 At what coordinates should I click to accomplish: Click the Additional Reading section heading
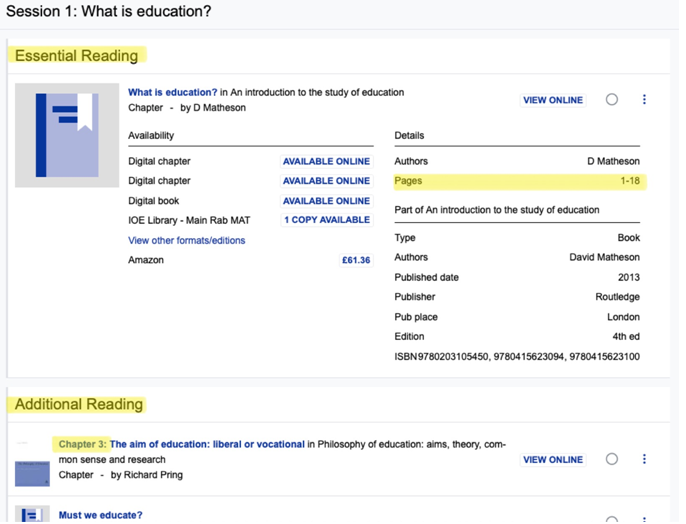(x=79, y=405)
